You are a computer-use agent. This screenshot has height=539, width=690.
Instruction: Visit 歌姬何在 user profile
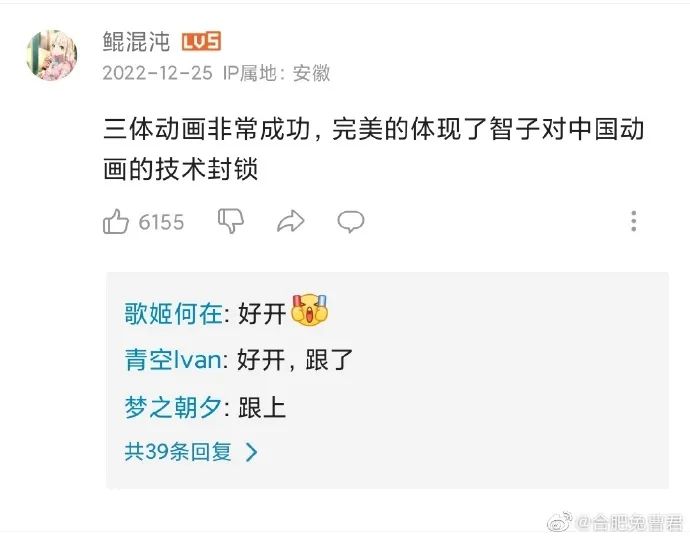pos(173,314)
